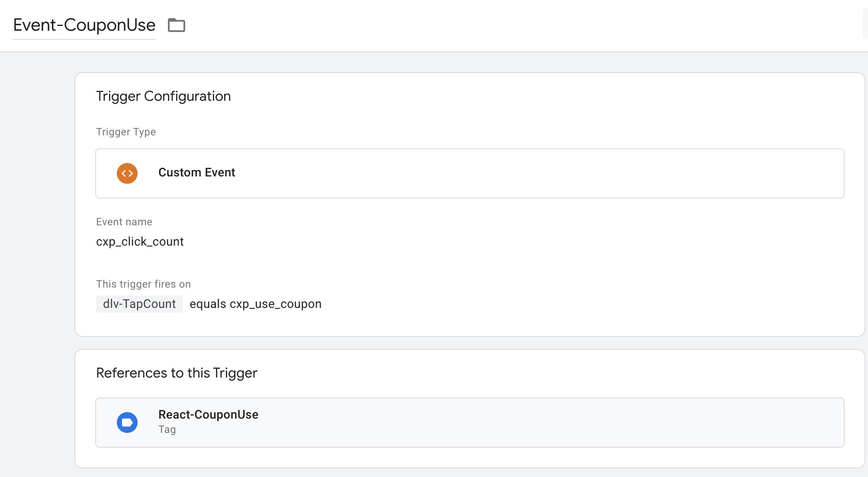The image size is (868, 477).
Task: Click the orange Custom Event icon
Action: (127, 173)
